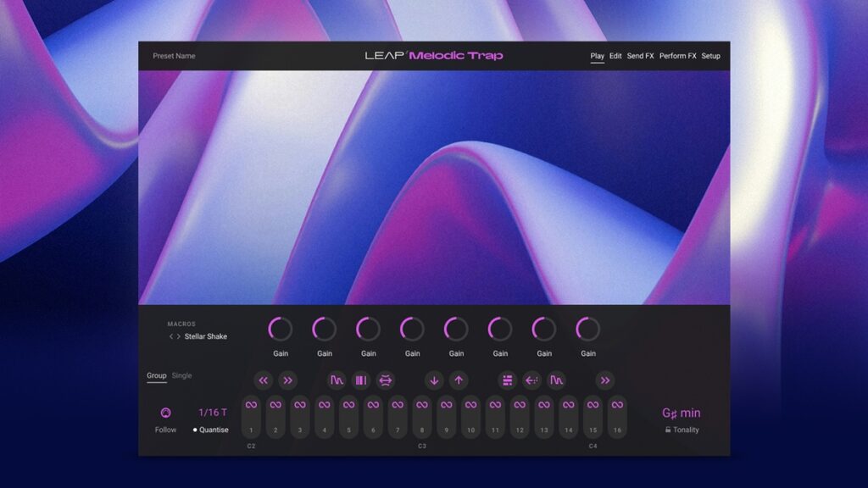Switch playback division by clicking 1/16 T
Viewport: 868px width, 488px height.
[x=212, y=413]
